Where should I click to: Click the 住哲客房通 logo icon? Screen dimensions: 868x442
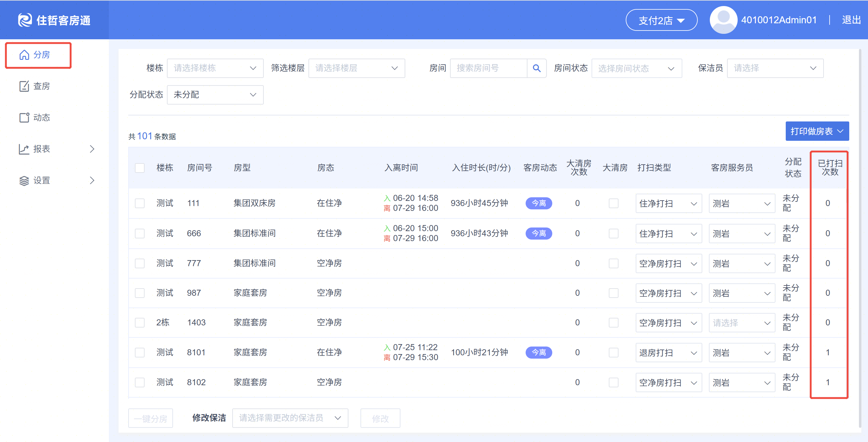coord(24,20)
